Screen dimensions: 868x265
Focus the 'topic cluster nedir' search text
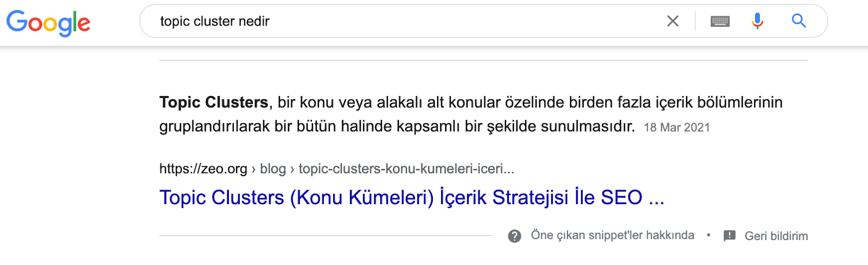click(x=215, y=21)
